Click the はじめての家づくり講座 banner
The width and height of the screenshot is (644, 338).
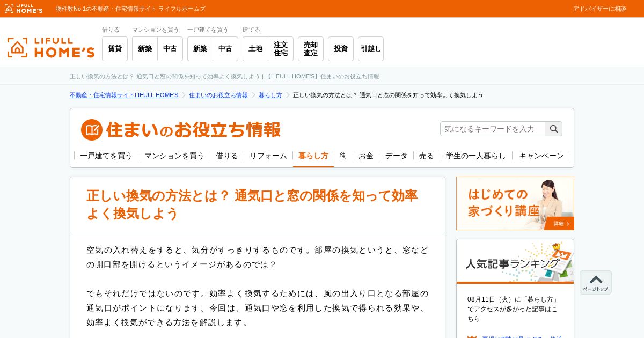pyautogui.click(x=515, y=203)
